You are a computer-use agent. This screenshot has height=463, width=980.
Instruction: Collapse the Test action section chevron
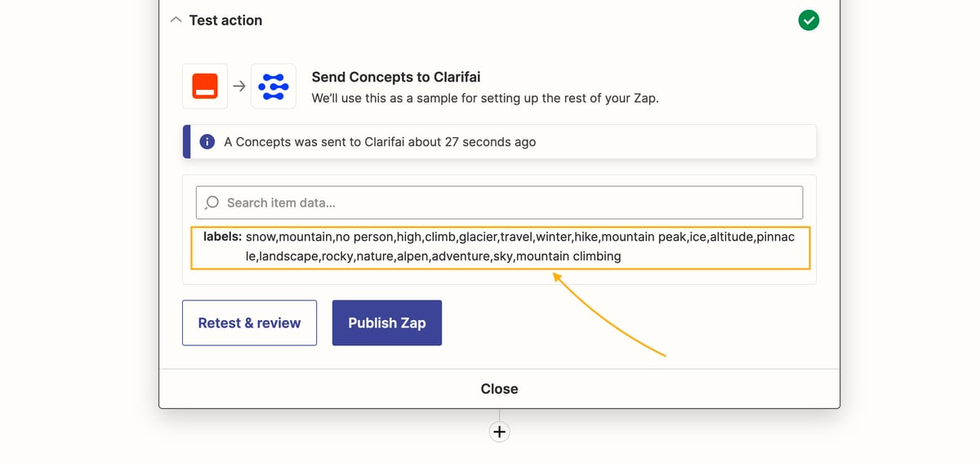click(176, 20)
